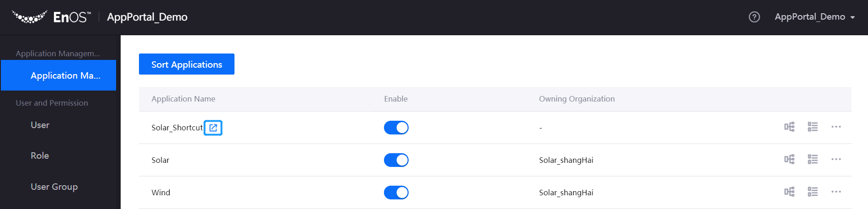Open menu tree icon for Solar row
This screenshot has height=209, width=868.
(x=789, y=159)
